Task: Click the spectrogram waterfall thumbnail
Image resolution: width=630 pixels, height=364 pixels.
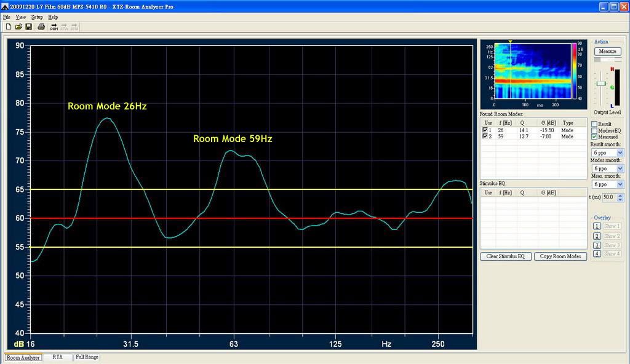Action: coord(532,71)
